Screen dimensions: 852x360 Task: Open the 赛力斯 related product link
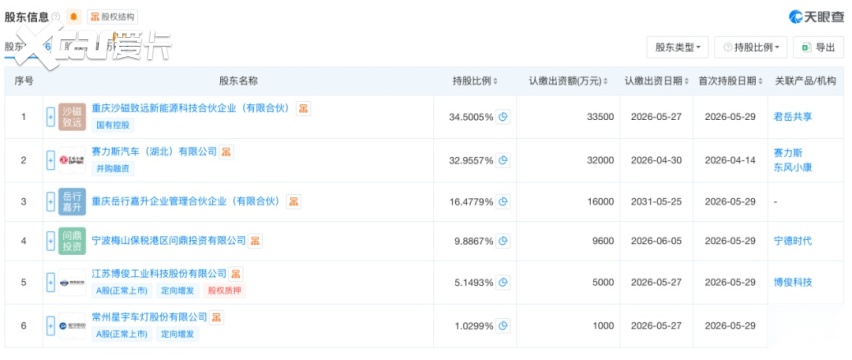pyautogui.click(x=788, y=153)
